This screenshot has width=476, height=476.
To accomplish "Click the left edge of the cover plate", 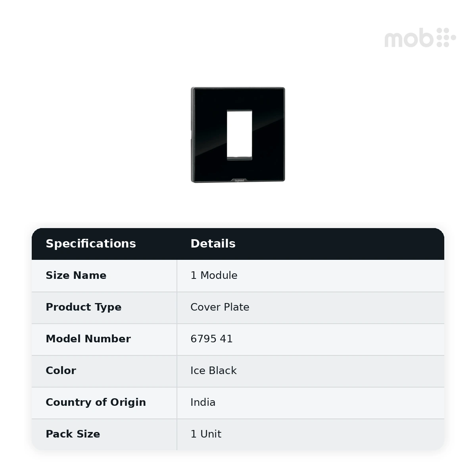I will tap(192, 135).
